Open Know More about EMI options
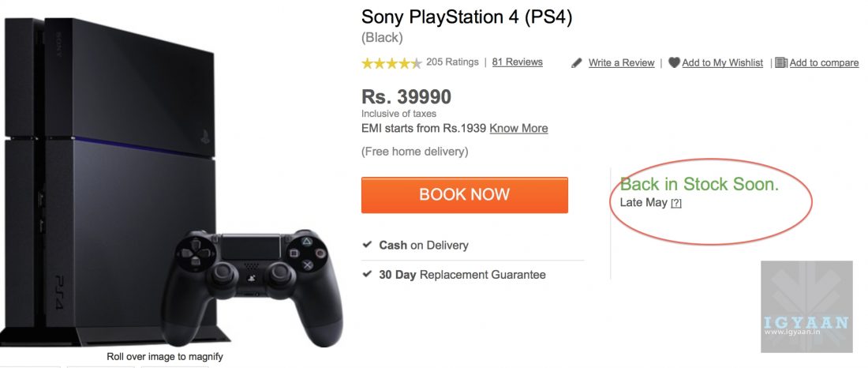Screen dimensions: 868x368 518,128
